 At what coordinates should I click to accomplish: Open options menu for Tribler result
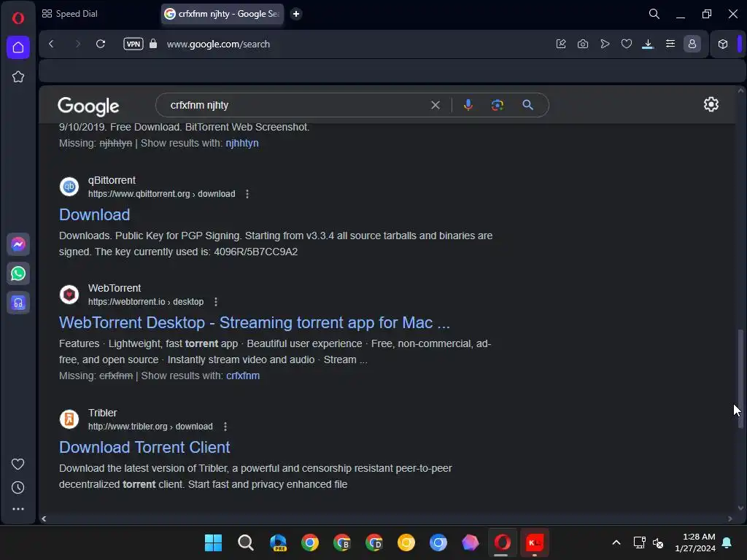coord(225,427)
